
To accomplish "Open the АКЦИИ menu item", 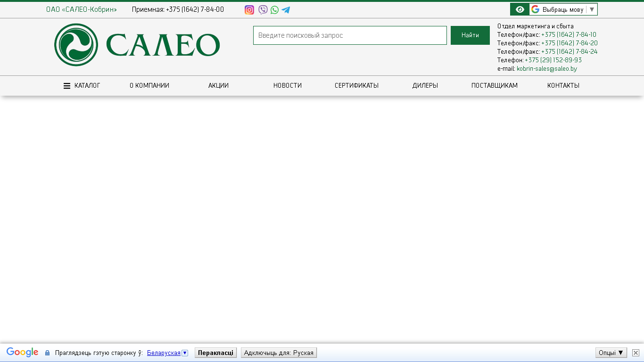I will coord(218,86).
